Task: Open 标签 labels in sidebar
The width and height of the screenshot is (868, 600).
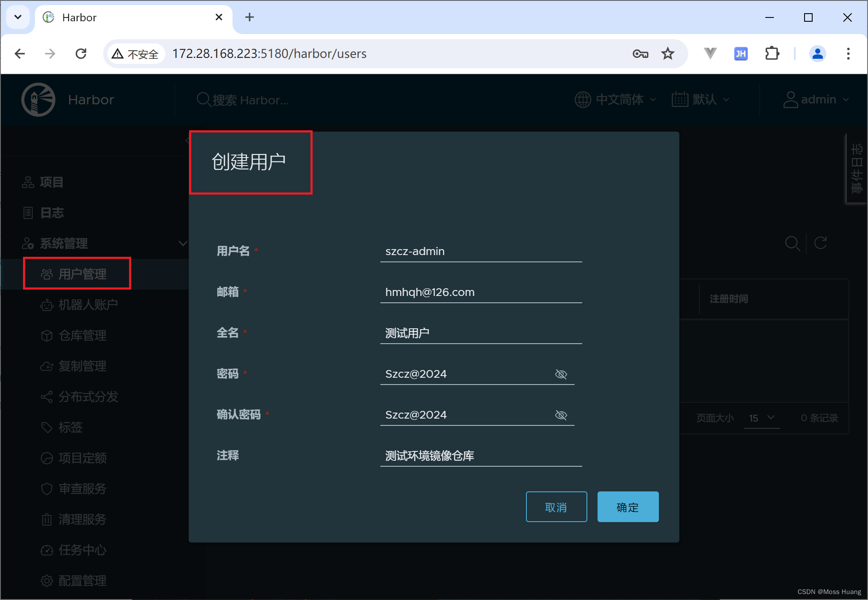Action: point(70,428)
